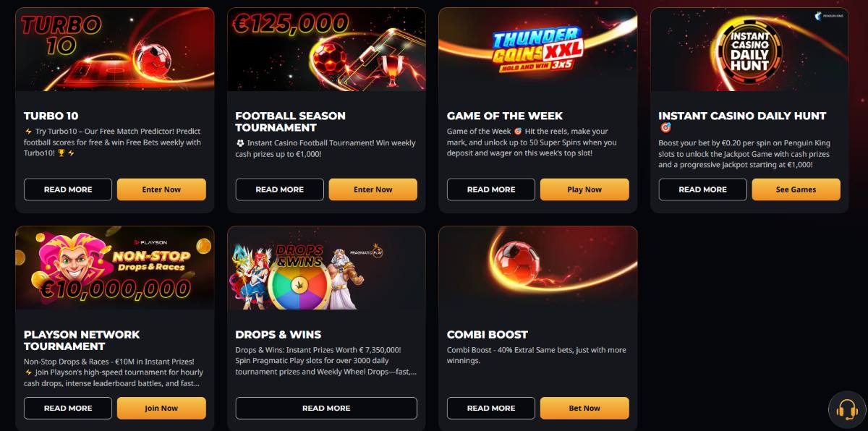Click Read More under Game of the Week
Image resolution: width=868 pixels, height=431 pixels.
(491, 189)
